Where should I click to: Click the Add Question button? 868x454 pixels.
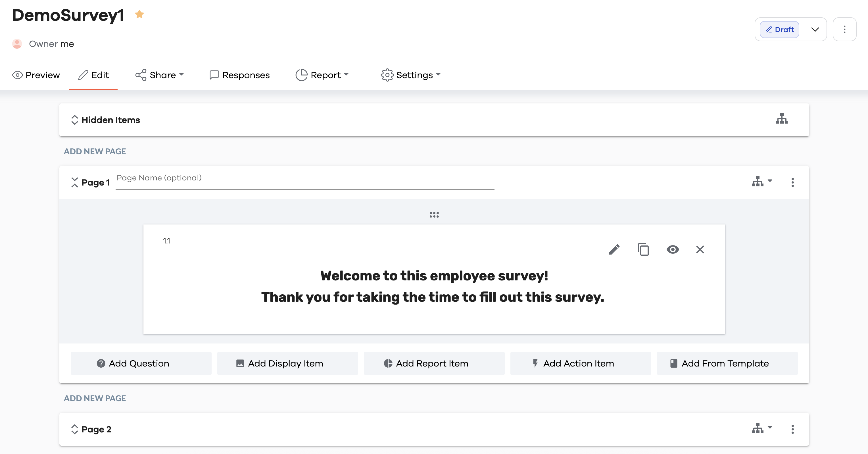pyautogui.click(x=141, y=363)
